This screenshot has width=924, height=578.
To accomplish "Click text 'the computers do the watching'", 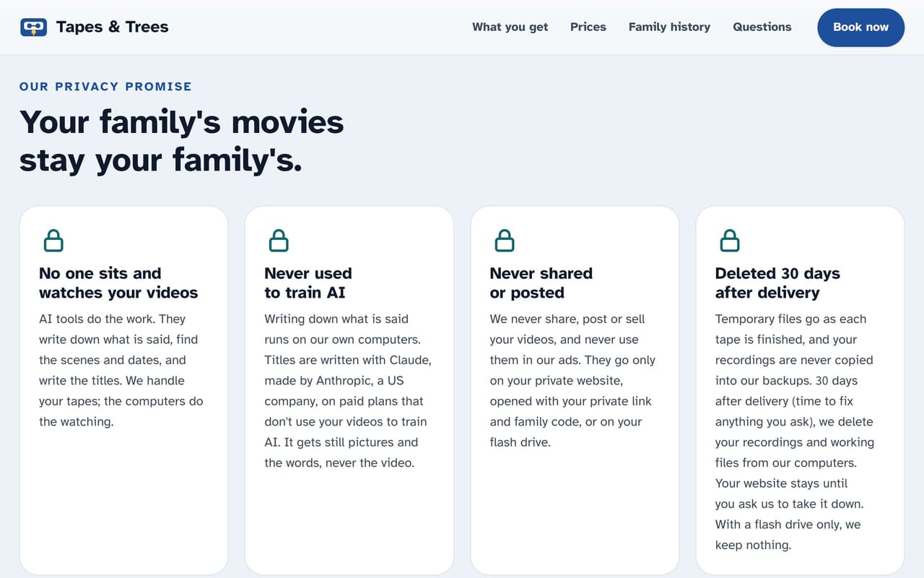I will pos(121,411).
